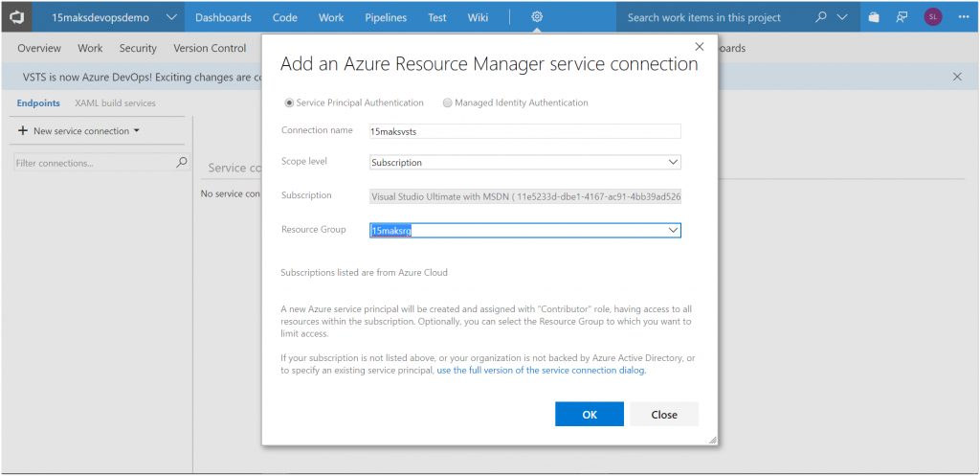Open the Test hub
980x476 pixels.
(x=436, y=17)
